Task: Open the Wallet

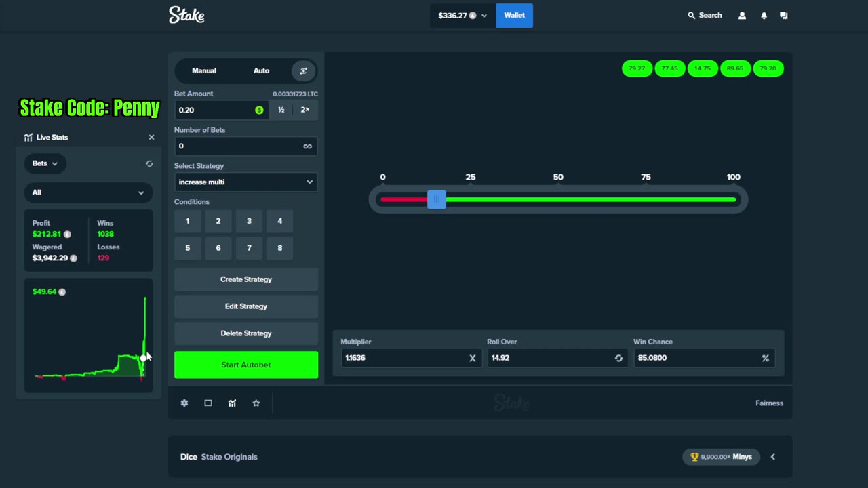Action: [514, 15]
